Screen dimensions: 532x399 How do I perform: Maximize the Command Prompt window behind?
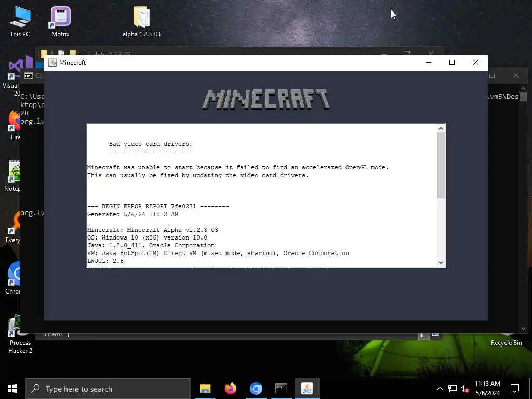(x=492, y=75)
